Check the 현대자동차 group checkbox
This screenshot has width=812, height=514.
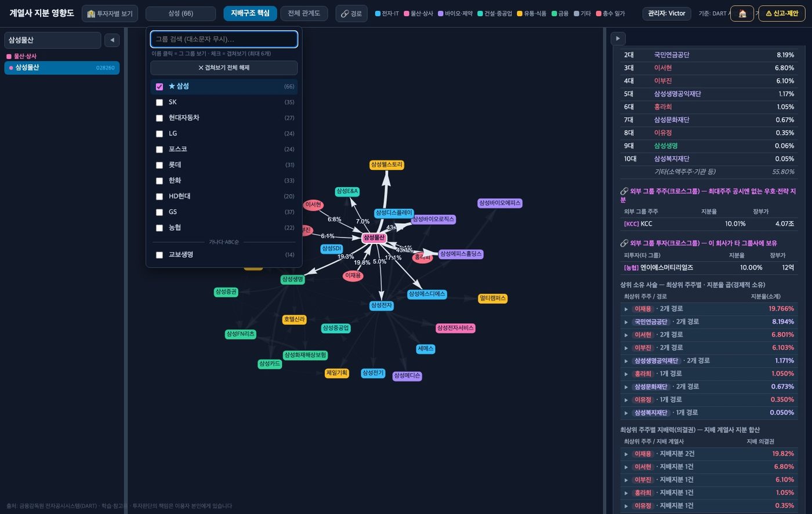[159, 118]
